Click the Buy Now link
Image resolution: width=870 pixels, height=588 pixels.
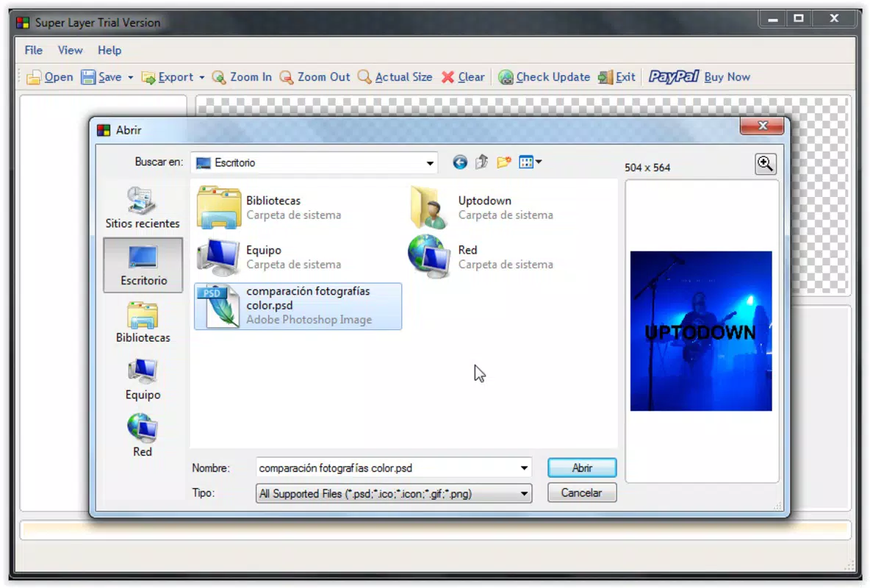pos(727,77)
